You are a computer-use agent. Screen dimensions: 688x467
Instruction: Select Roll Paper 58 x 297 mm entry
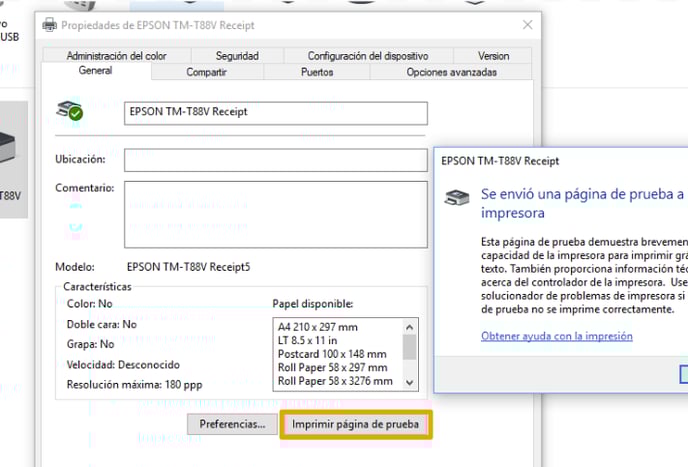333,367
